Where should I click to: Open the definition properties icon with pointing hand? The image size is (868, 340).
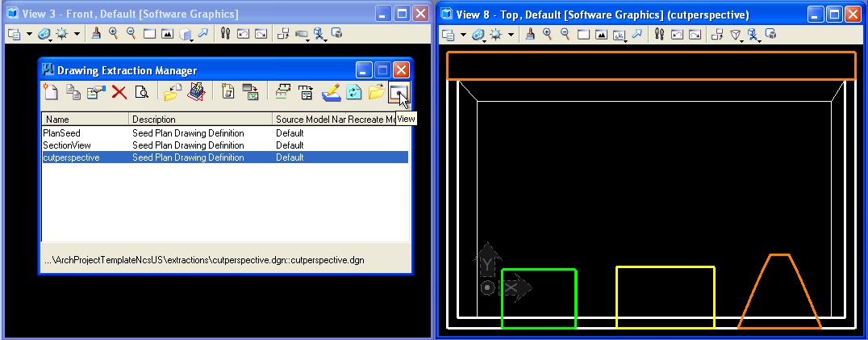(x=96, y=91)
